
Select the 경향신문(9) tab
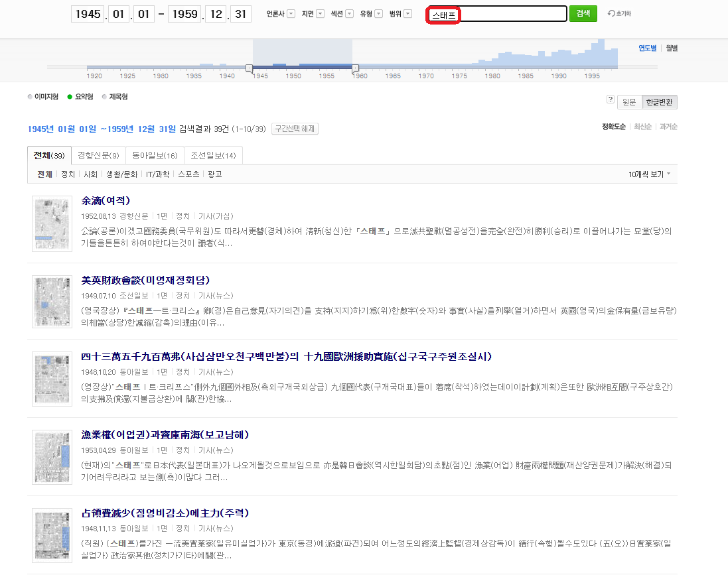point(98,155)
